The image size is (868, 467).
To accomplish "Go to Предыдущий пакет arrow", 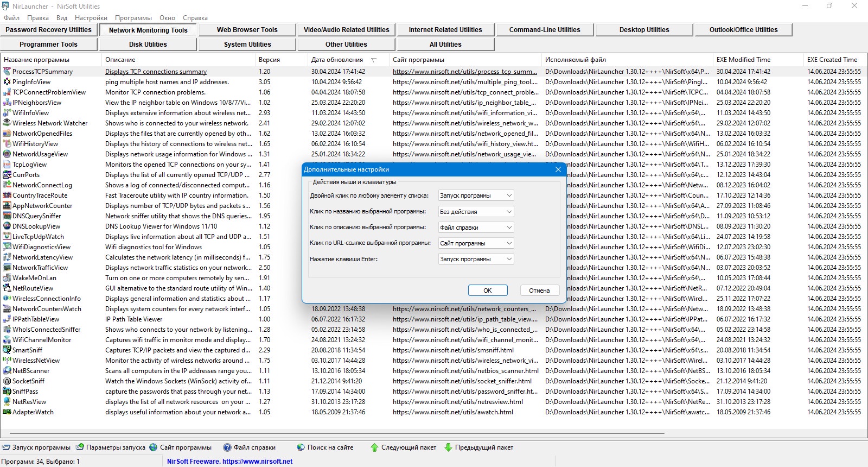I will click(x=478, y=447).
